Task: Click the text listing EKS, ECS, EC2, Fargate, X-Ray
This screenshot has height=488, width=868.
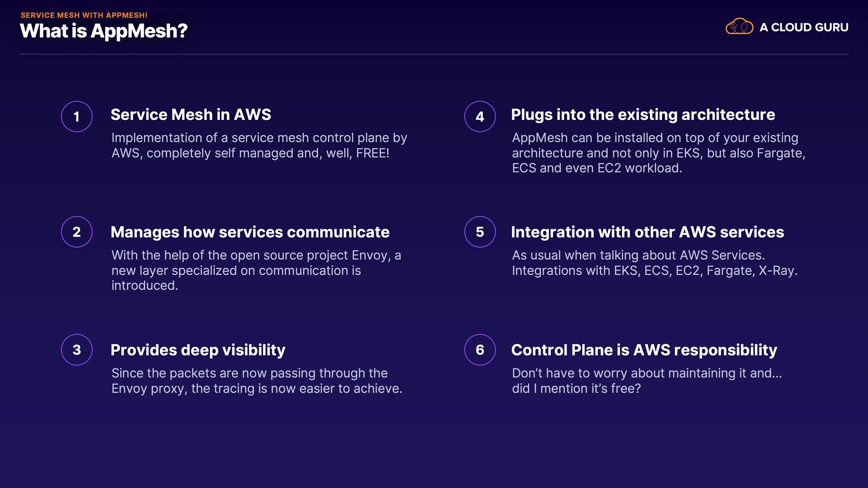Action: [x=654, y=271]
